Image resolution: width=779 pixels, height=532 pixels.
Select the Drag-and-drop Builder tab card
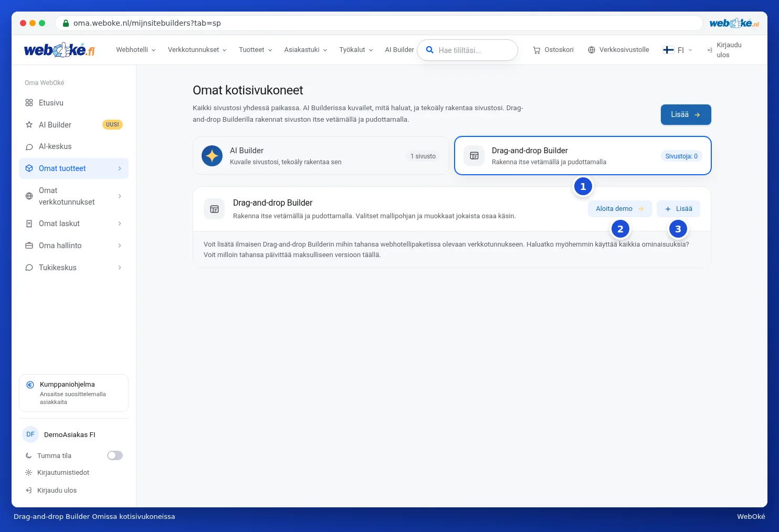coord(583,156)
